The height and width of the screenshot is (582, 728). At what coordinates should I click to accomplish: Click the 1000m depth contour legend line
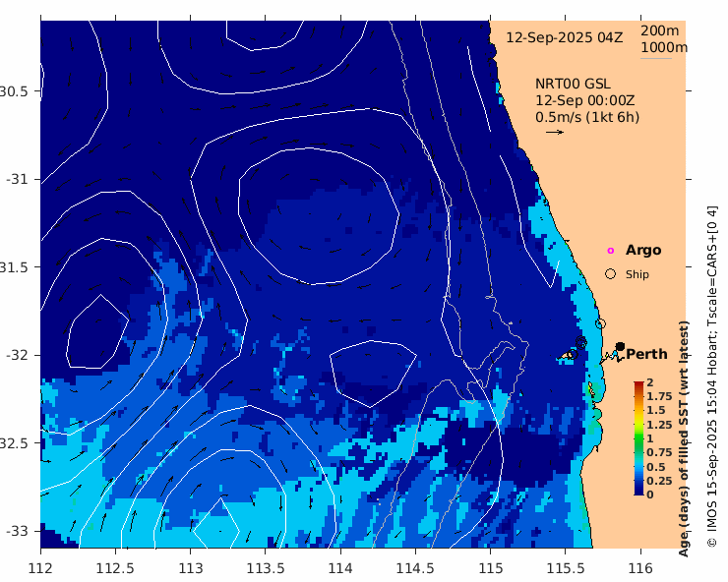[x=656, y=58]
